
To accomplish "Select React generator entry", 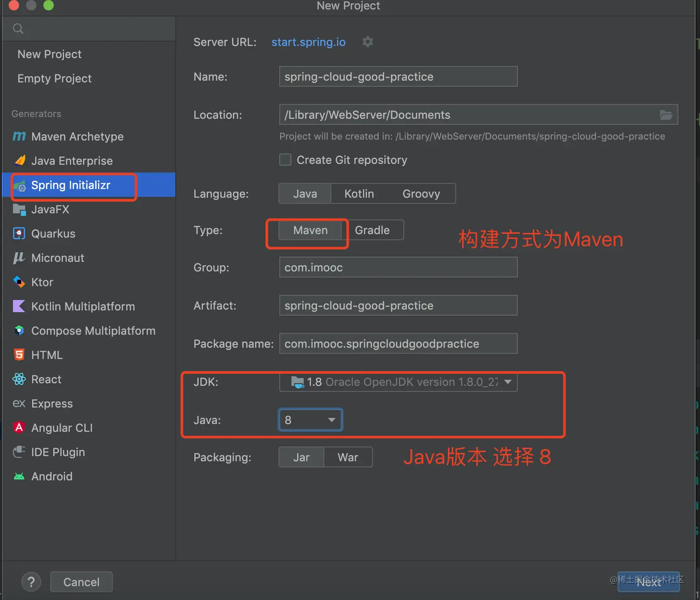I will click(x=89, y=379).
